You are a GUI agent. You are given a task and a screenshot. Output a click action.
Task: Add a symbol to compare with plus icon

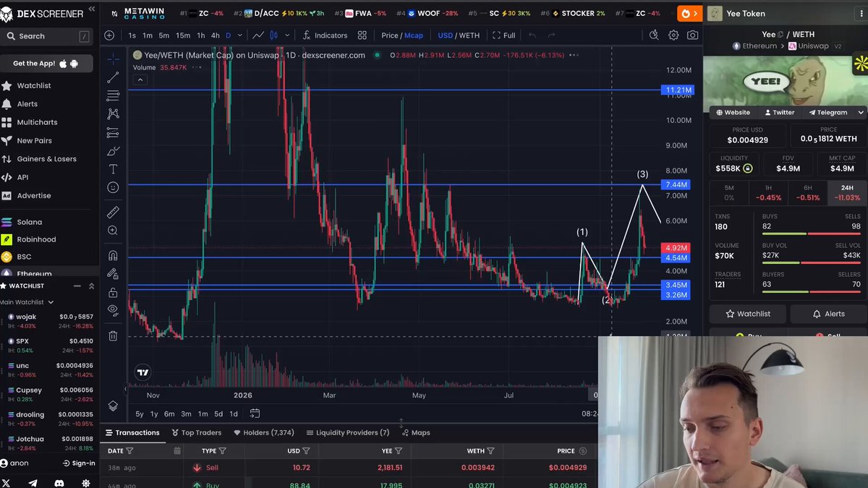click(109, 35)
